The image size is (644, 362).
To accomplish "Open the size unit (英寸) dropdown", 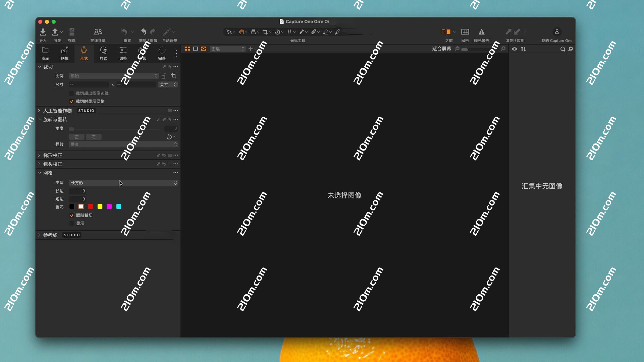I will tap(168, 84).
